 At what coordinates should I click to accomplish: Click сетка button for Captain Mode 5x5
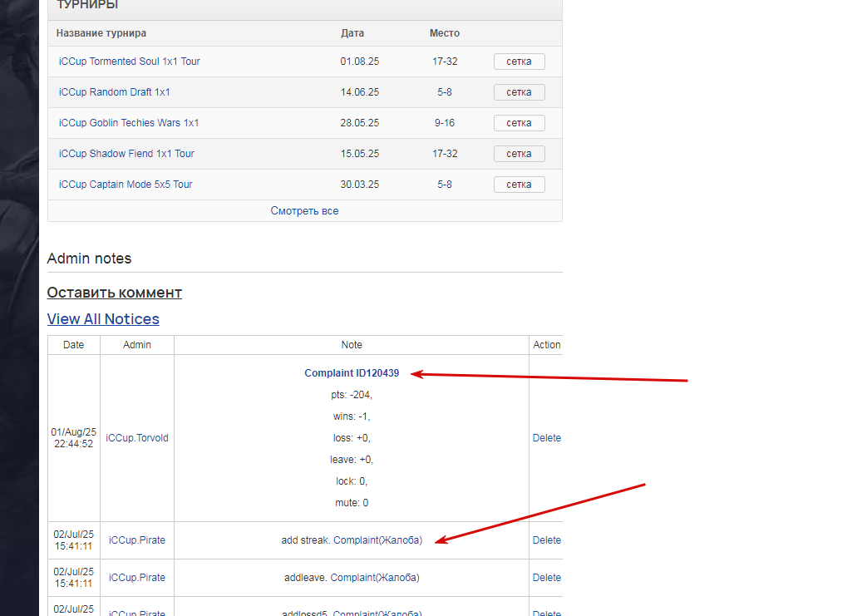point(519,185)
